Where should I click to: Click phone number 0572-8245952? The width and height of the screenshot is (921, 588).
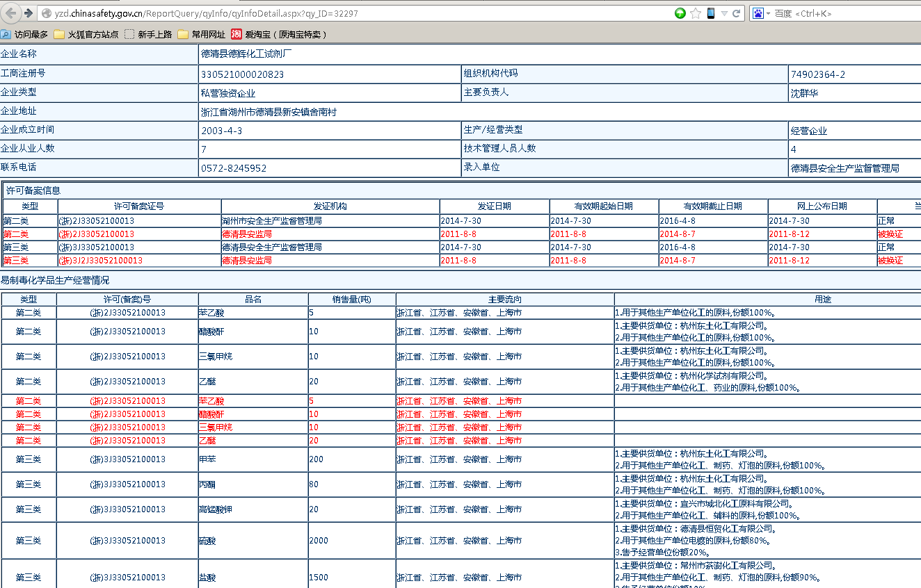coord(234,168)
